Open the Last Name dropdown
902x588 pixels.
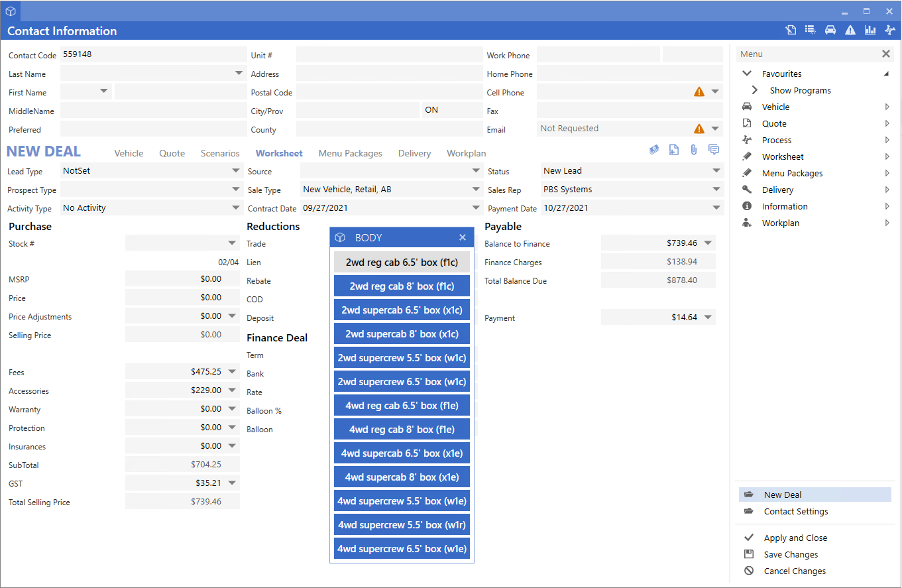click(239, 73)
